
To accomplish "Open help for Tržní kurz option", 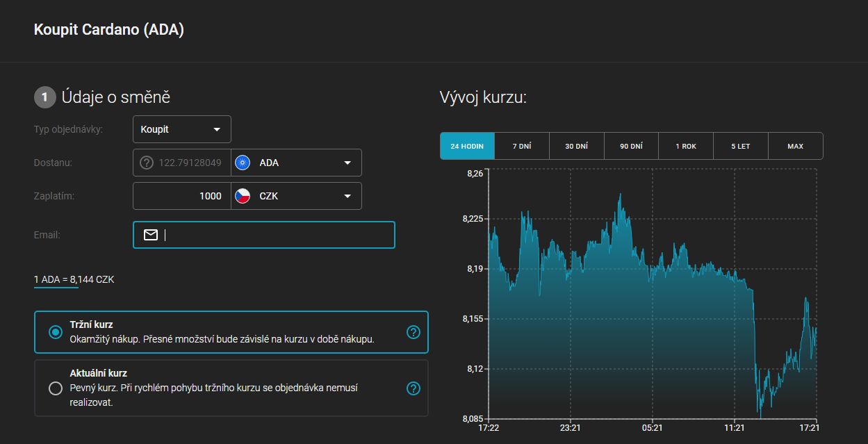I will pos(413,332).
